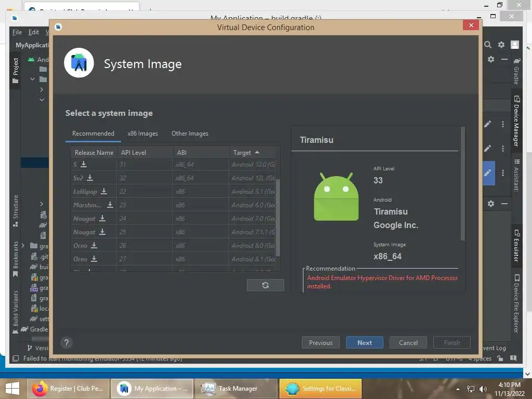The image size is (532, 399).
Task: Hide the Emulator panel with minus icon
Action: 504,204
